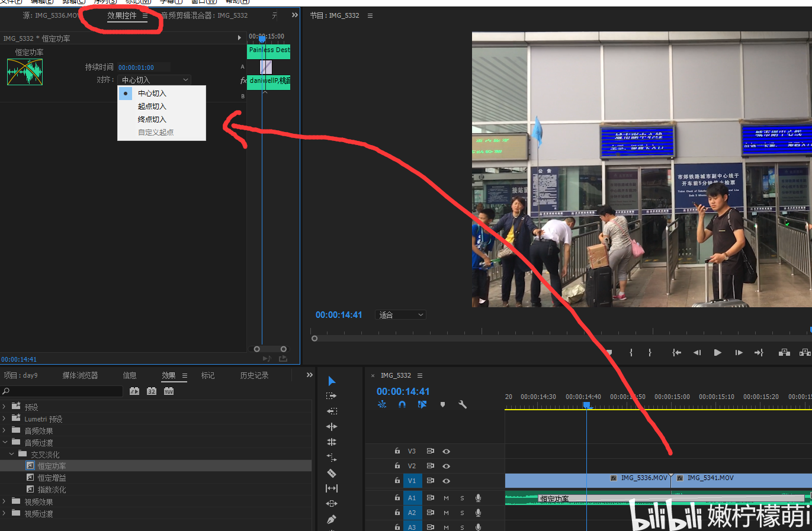Screen dimensions: 812x531
Task: Select the 指数淡化 transition in effects list
Action: pos(52,490)
